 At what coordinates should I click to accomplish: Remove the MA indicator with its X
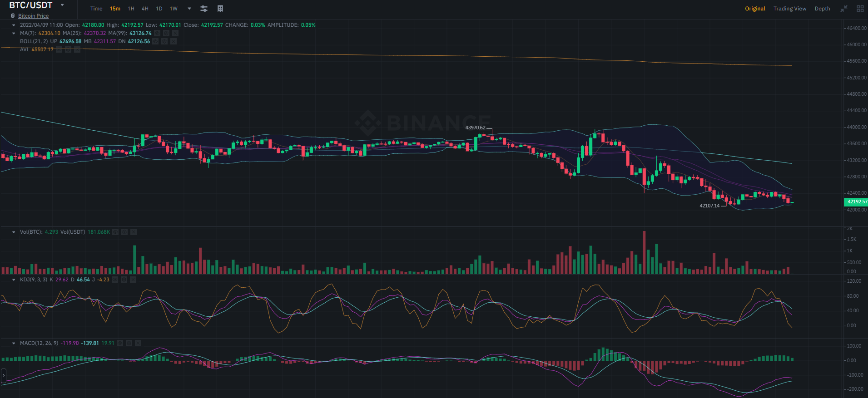(x=175, y=33)
